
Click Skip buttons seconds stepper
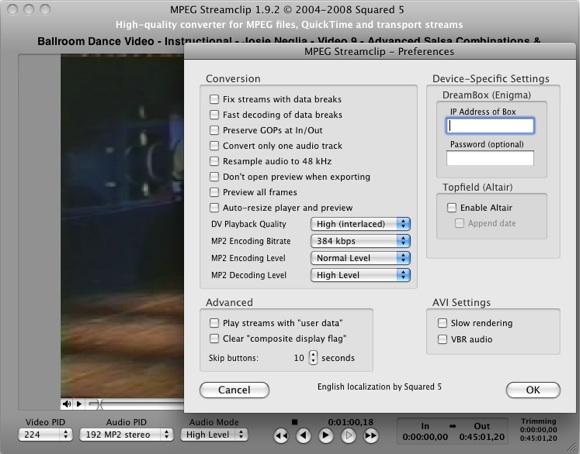[313, 357]
